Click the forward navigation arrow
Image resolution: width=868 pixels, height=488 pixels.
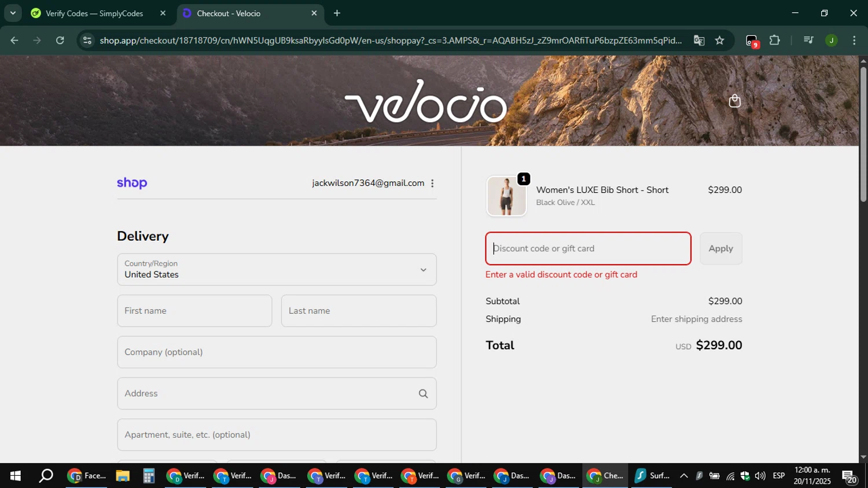point(37,41)
